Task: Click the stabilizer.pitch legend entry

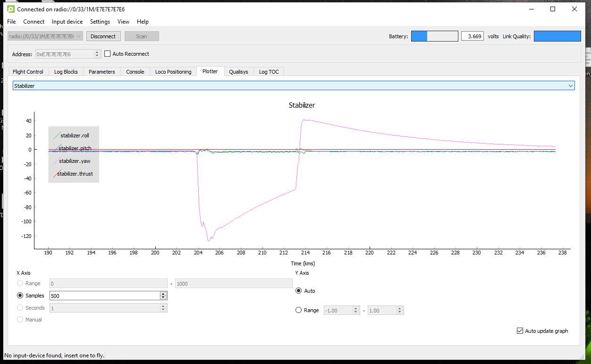Action: tap(75, 148)
